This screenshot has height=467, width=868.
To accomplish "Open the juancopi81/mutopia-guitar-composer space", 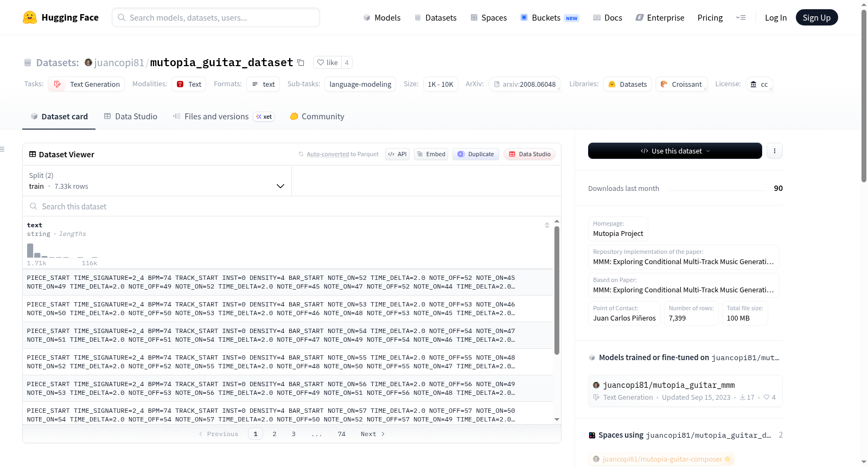I will point(662,459).
